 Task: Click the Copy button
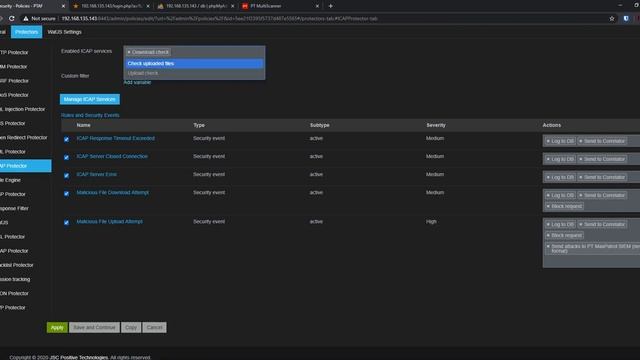point(131,327)
